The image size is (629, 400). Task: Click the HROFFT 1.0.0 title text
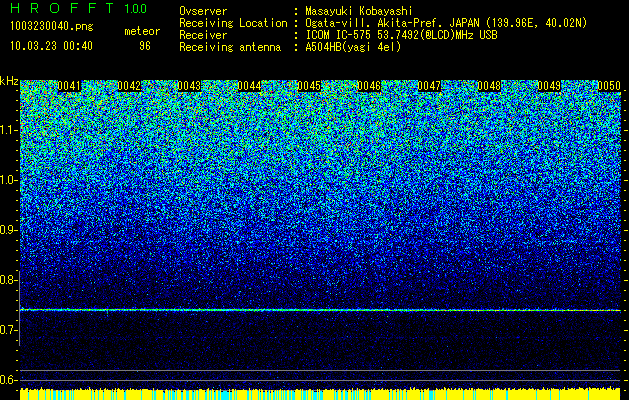(79, 8)
